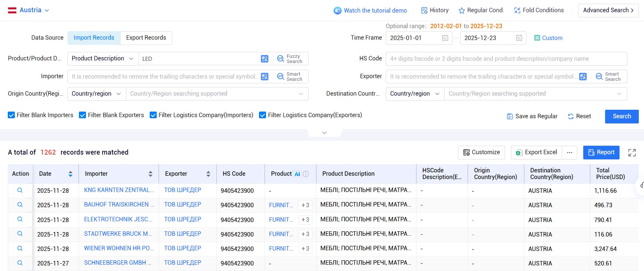View details of KNG KARNTEN ZENTRAL row
The width and height of the screenshot is (644, 271).
20,190
